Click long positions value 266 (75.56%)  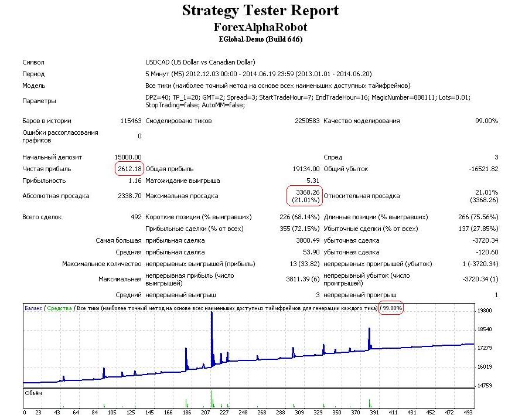[x=478, y=217]
